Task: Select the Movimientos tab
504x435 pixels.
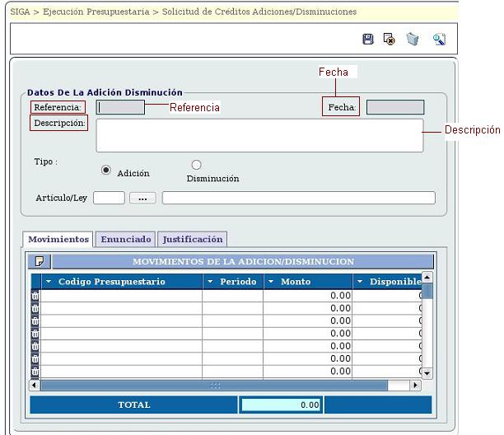Action: click(58, 239)
